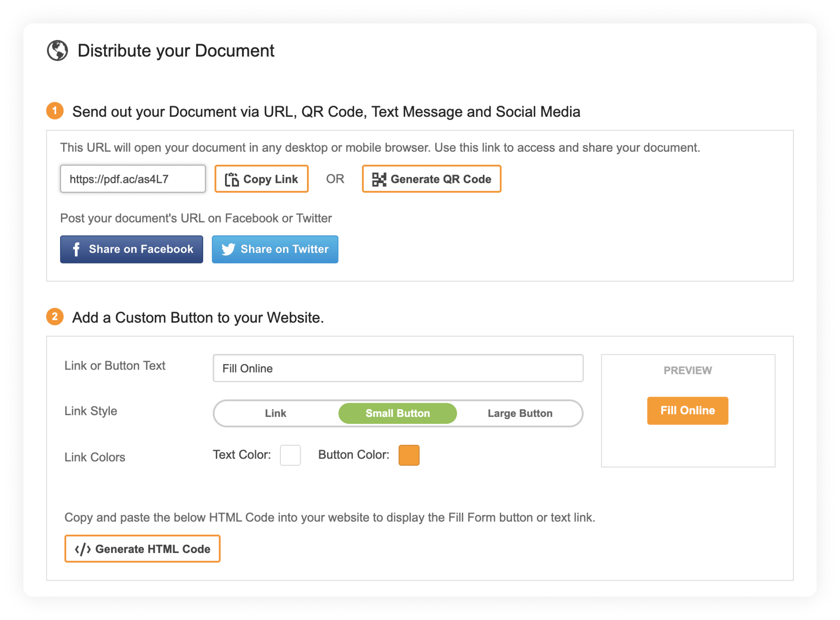This screenshot has height=620, width=840.
Task: Generate a QR Code for the document
Action: 431,179
